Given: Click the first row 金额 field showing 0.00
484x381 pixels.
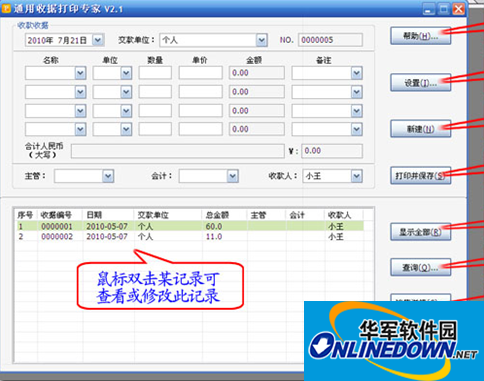Looking at the screenshot, I should [257, 73].
